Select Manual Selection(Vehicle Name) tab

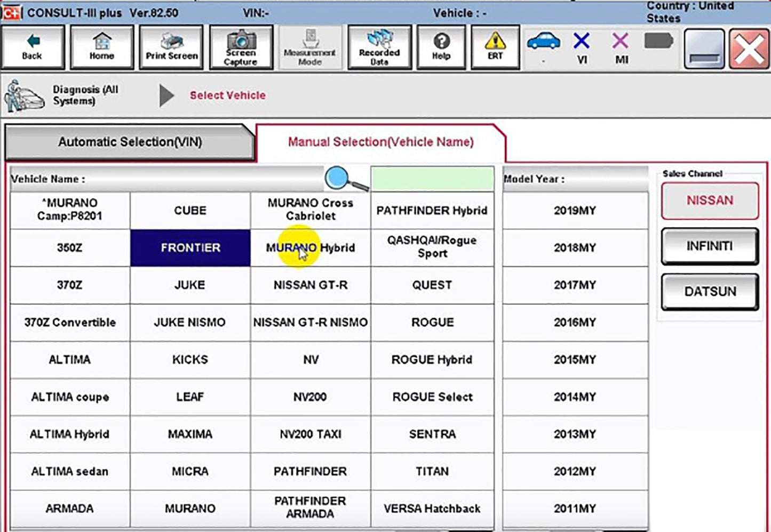pyautogui.click(x=380, y=142)
